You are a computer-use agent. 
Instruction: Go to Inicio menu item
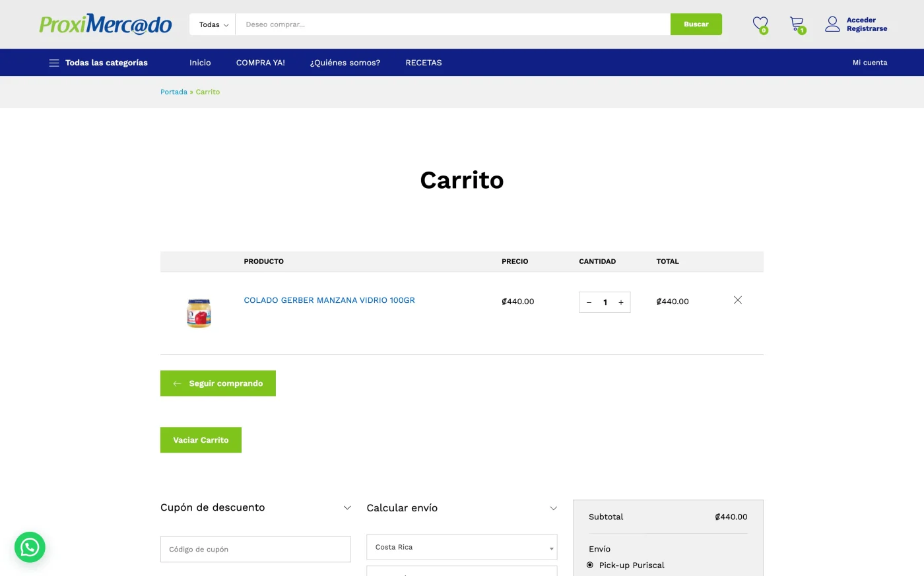[x=200, y=63]
